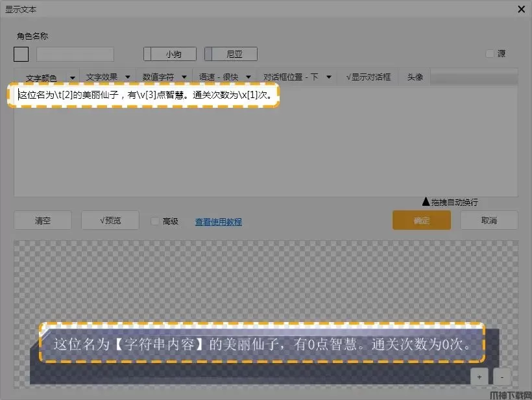Close the 显示文本 dialog

coord(522,9)
